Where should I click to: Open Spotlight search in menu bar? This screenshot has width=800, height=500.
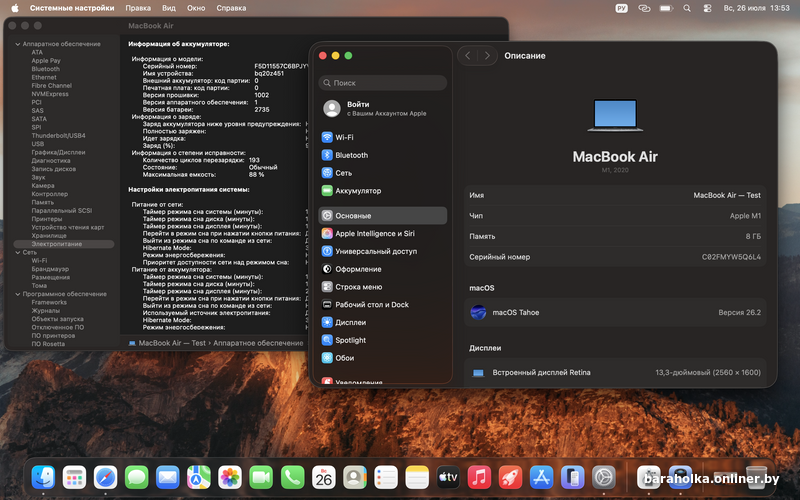click(x=687, y=8)
